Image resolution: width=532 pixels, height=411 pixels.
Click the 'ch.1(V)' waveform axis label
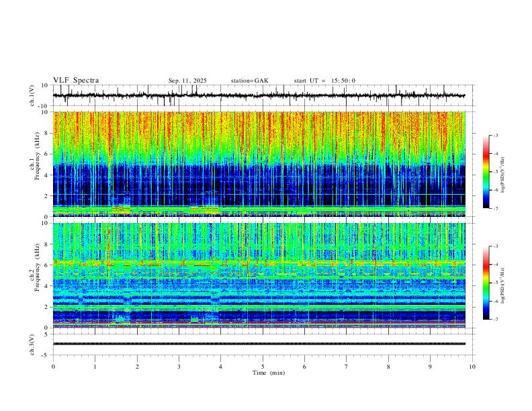click(32, 95)
